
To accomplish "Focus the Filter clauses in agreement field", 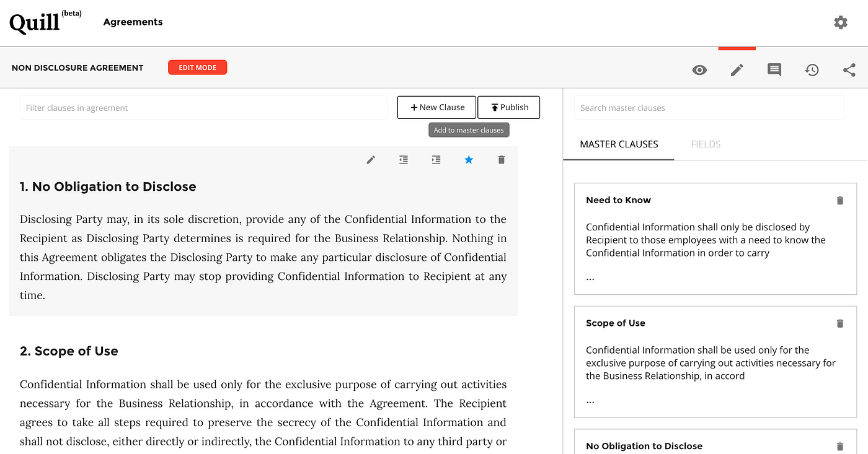I will 203,108.
